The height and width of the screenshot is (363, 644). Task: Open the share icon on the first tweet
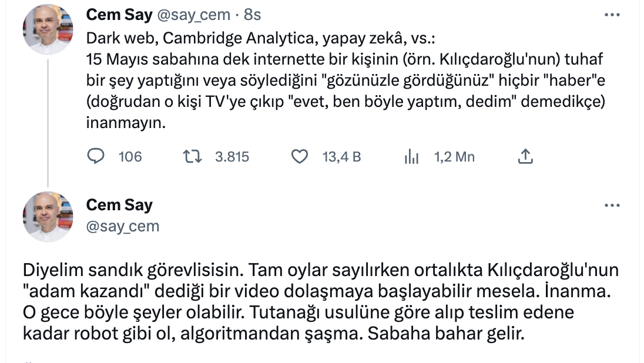525,156
